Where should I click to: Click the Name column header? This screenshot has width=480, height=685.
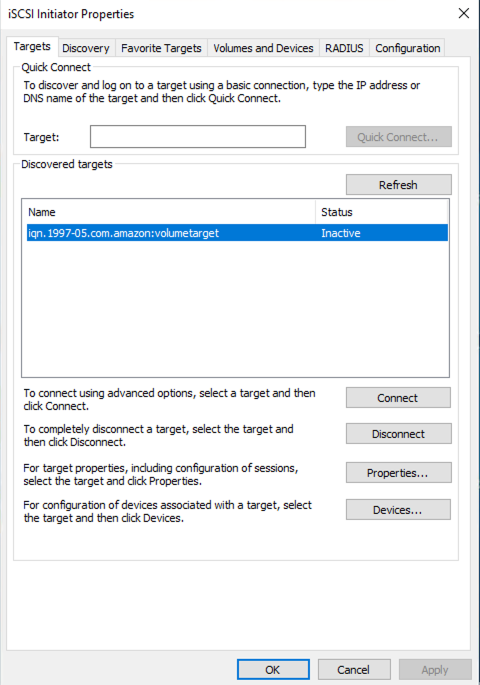pos(171,212)
